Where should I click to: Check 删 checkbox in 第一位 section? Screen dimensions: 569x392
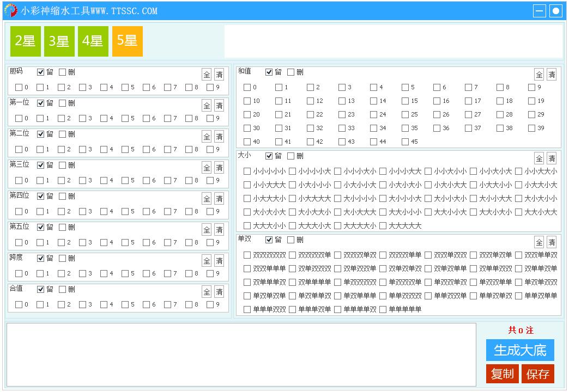tap(63, 103)
